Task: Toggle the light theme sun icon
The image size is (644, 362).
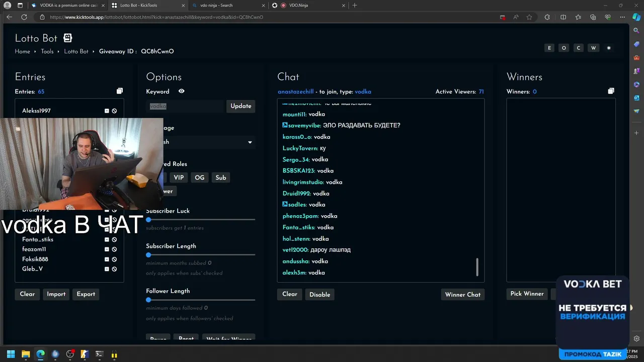Action: [609, 48]
